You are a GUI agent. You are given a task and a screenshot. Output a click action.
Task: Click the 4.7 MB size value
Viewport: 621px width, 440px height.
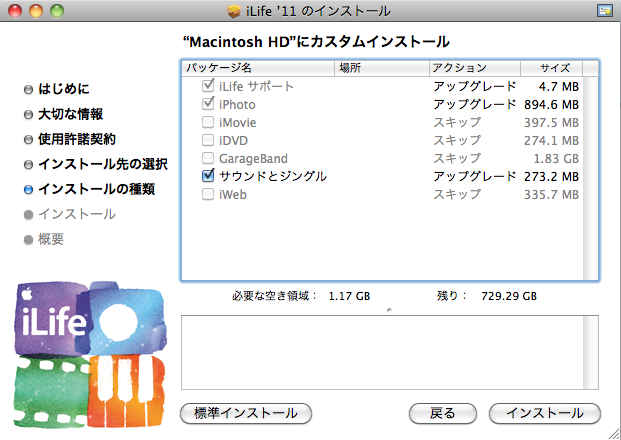click(x=559, y=86)
